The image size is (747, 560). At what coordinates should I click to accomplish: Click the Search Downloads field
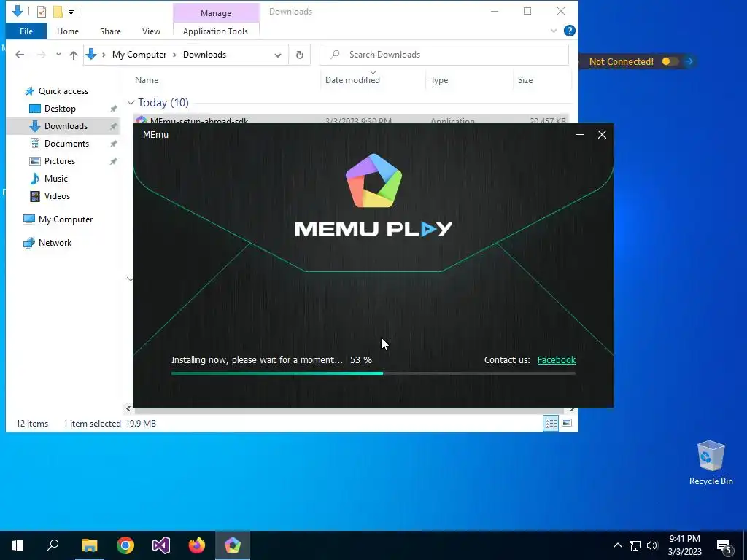click(444, 55)
